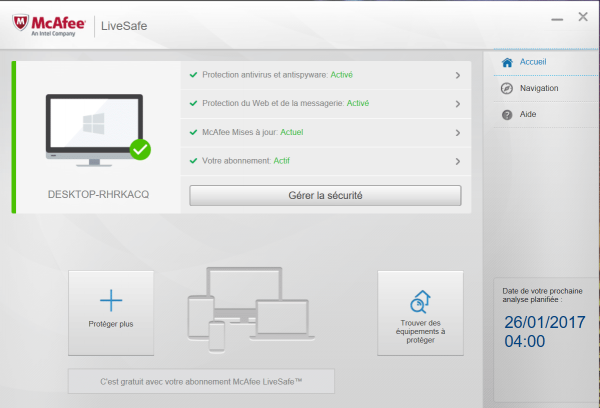Open the Accueil menu item
The width and height of the screenshot is (600, 408).
pyautogui.click(x=545, y=62)
